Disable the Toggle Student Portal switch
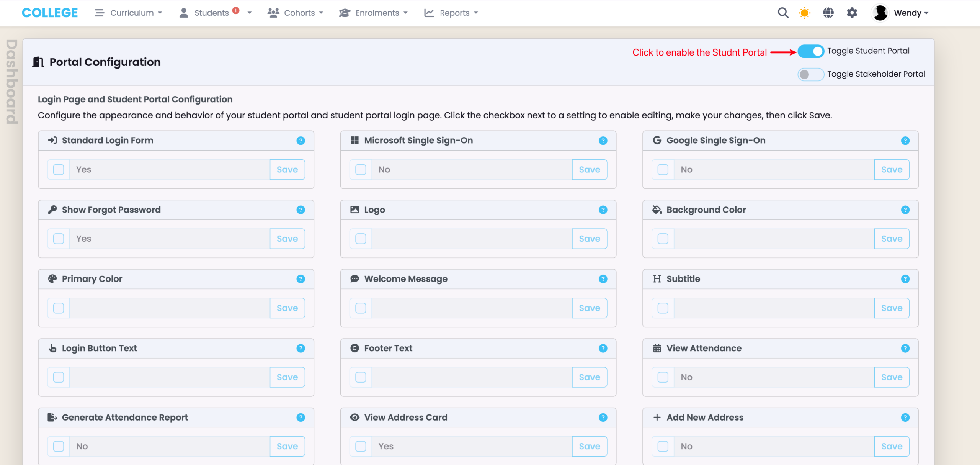Image resolution: width=980 pixels, height=465 pixels. 810,51
